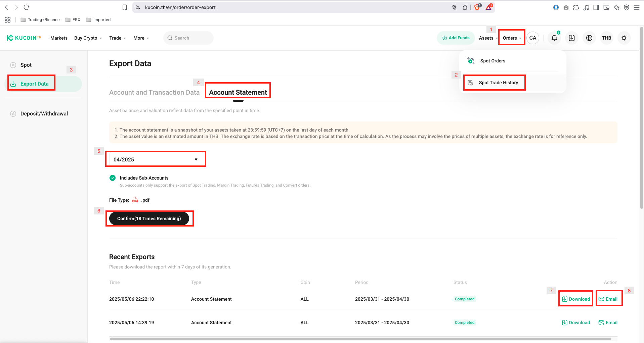Image resolution: width=644 pixels, height=343 pixels.
Task: Expand the Trade menu
Action: tap(117, 38)
